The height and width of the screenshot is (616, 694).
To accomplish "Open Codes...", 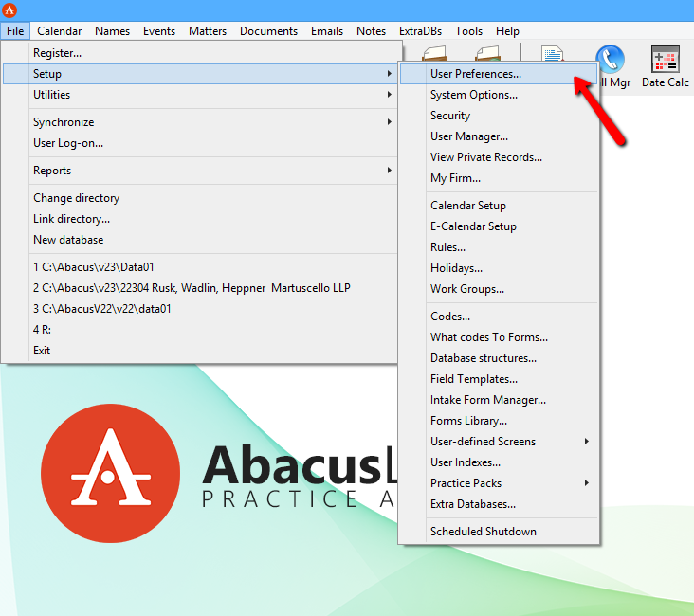I will coord(499,317).
